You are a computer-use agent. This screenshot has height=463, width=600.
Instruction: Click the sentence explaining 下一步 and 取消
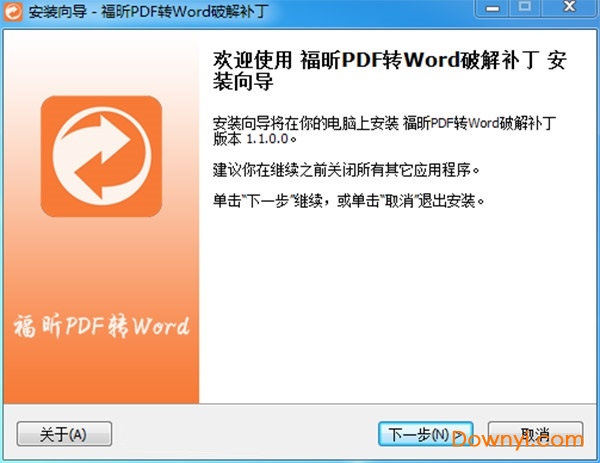click(x=349, y=201)
